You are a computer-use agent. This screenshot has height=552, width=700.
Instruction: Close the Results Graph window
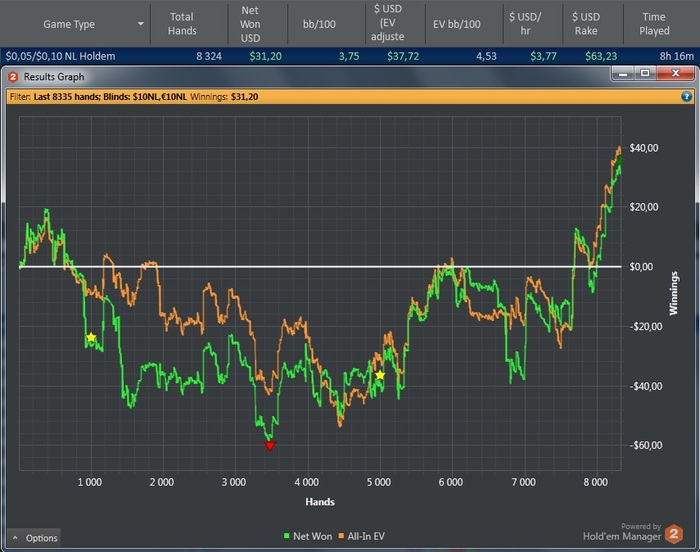[675, 73]
